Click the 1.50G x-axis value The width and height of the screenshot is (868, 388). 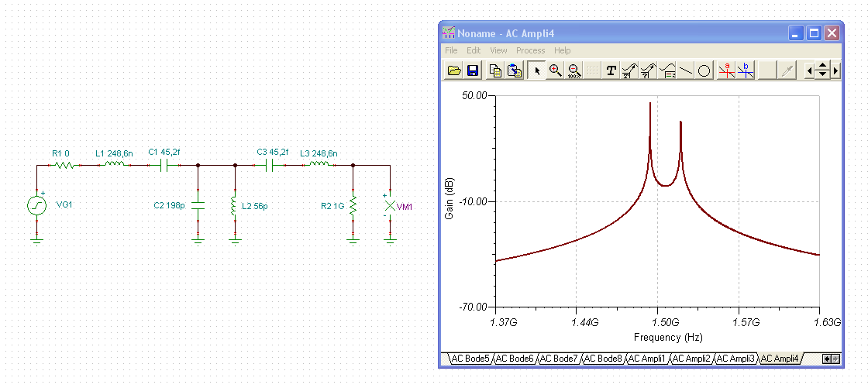[666, 323]
